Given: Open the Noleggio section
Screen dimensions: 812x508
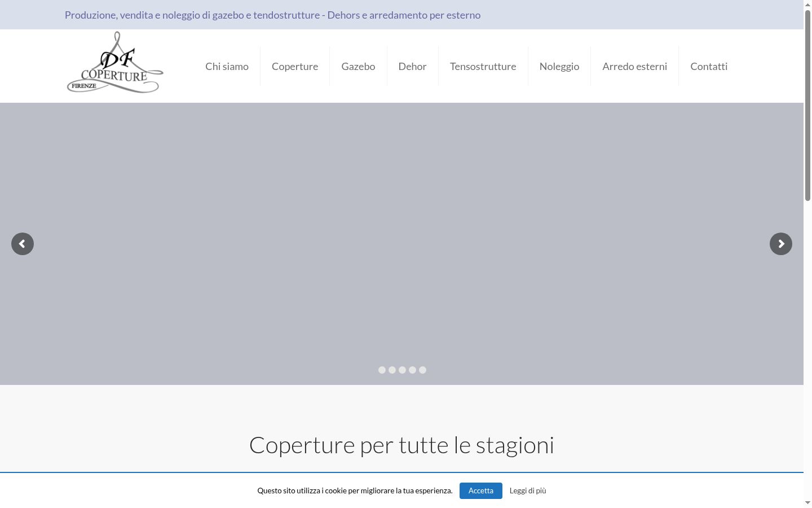Looking at the screenshot, I should tap(559, 66).
